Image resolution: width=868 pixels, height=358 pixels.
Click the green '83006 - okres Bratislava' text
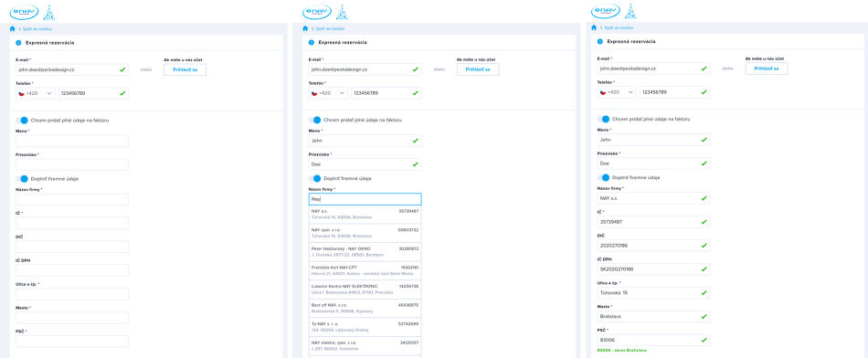pyautogui.click(x=622, y=351)
